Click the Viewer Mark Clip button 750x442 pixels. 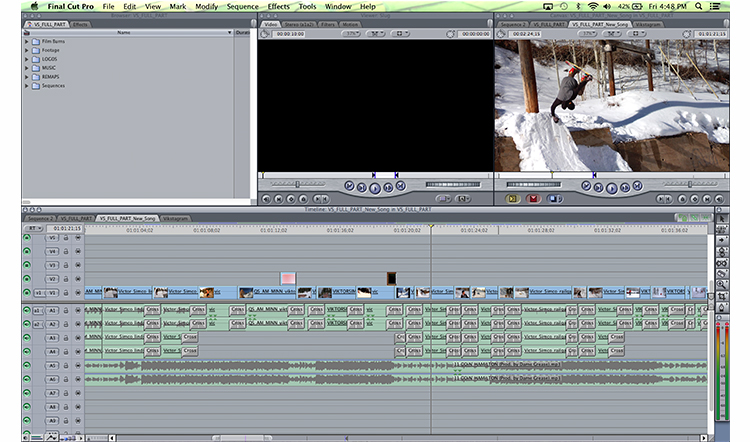[278, 199]
